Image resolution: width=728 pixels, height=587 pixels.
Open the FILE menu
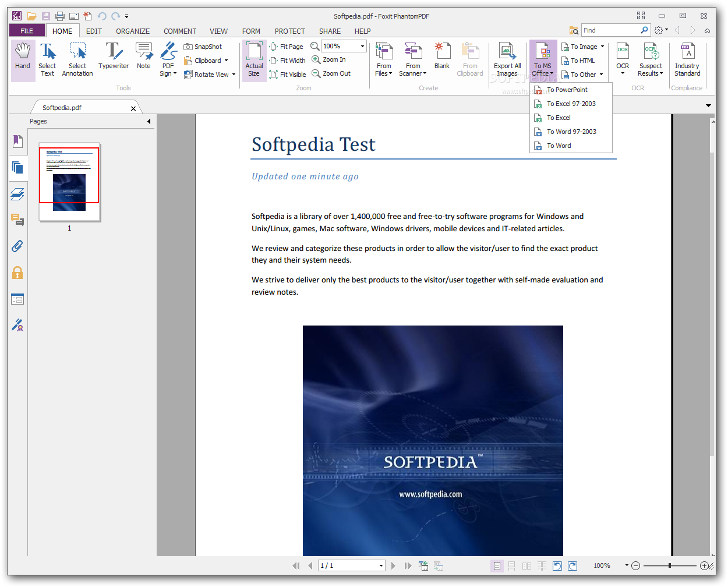click(27, 31)
